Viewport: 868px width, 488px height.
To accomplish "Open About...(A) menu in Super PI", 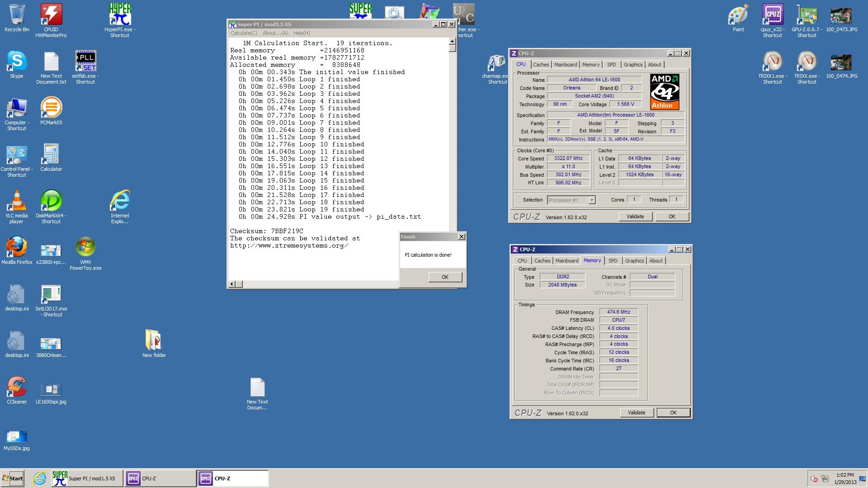I will coord(275,33).
